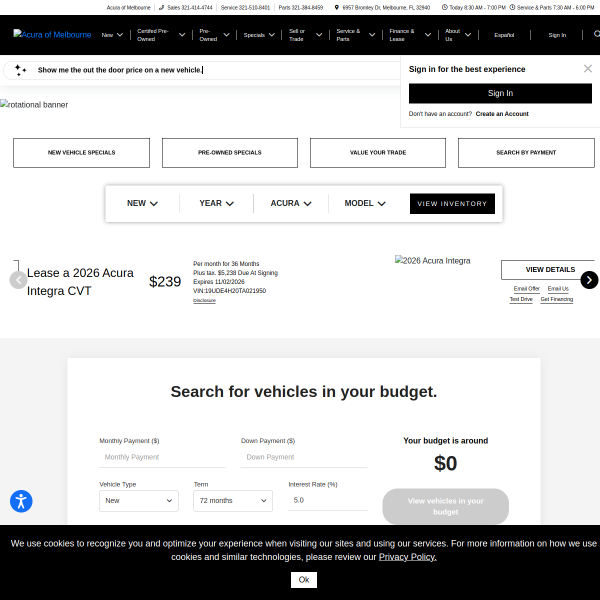Click the Interest Rate field
600x600 pixels.
click(x=328, y=501)
